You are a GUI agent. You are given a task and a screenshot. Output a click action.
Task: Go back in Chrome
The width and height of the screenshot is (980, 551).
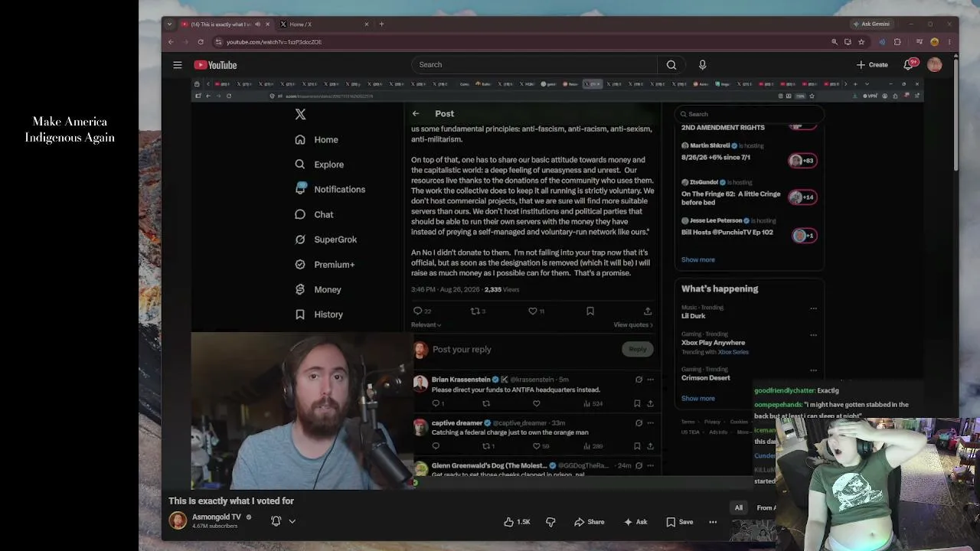point(171,42)
